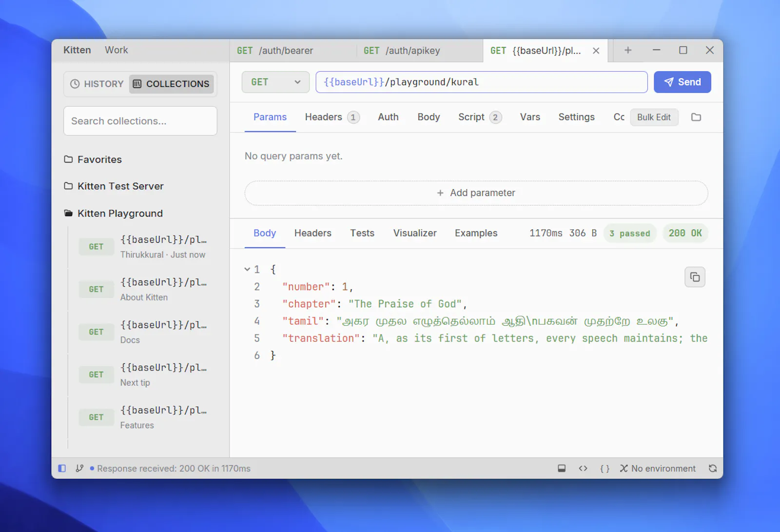Click the refresh sync icon in status bar

tap(713, 469)
